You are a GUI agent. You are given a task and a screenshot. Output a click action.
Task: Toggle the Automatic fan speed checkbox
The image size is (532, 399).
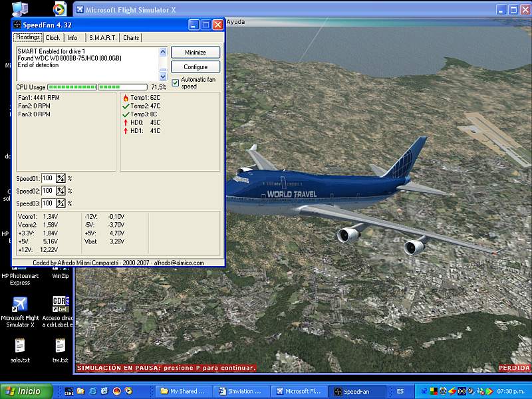[x=176, y=83]
